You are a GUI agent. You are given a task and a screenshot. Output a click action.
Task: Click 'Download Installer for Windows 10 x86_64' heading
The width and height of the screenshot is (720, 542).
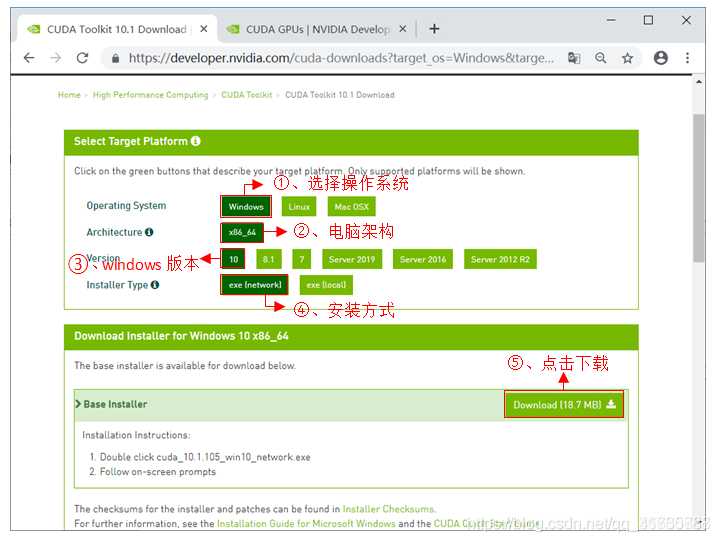click(x=181, y=336)
